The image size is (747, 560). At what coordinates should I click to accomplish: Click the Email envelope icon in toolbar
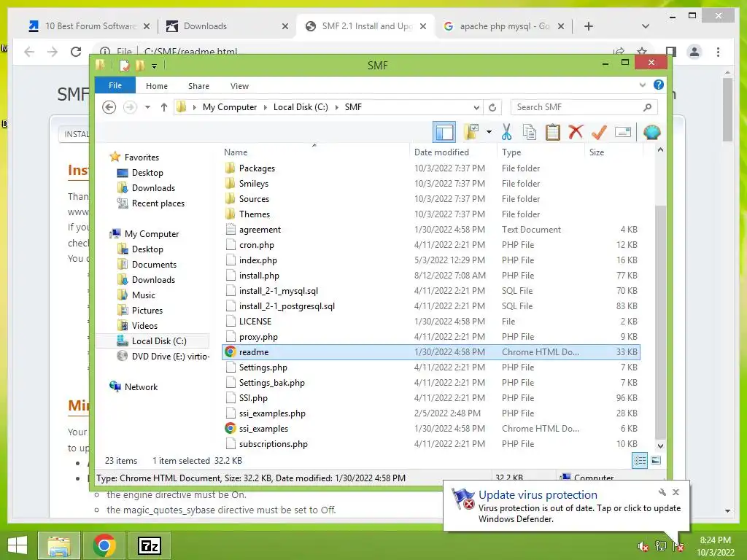point(623,132)
